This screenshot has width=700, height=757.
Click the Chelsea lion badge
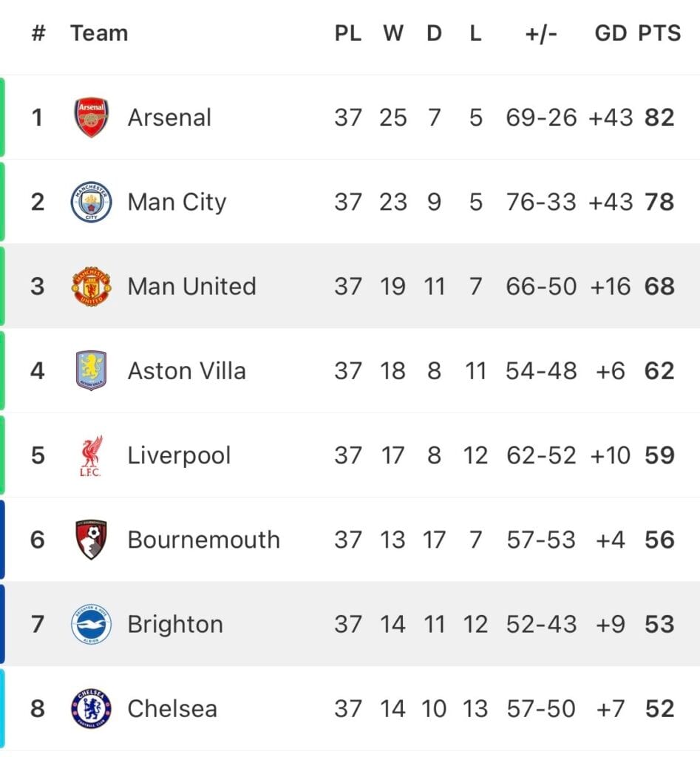point(91,708)
